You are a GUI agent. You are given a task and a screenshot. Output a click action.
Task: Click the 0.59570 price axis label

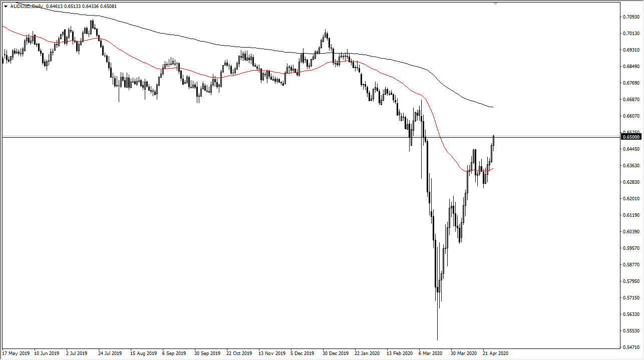pos(631,248)
